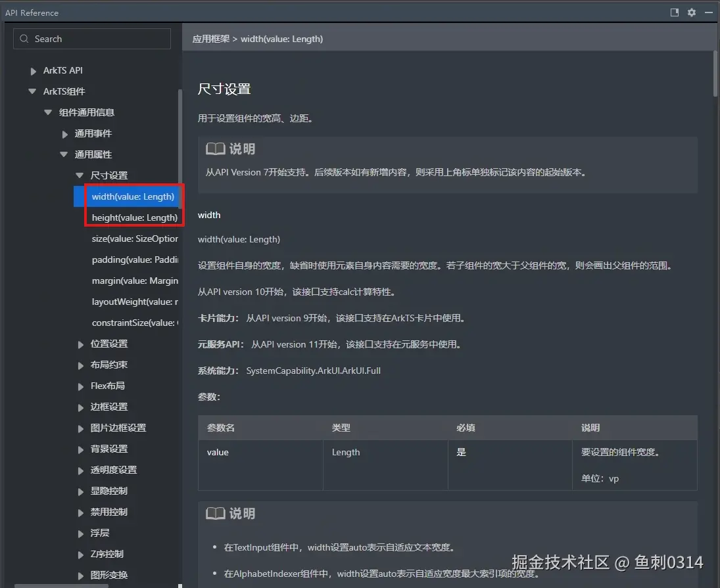Open size(value: SizeOptions) entry
Image resolution: width=720 pixels, height=588 pixels.
point(135,238)
